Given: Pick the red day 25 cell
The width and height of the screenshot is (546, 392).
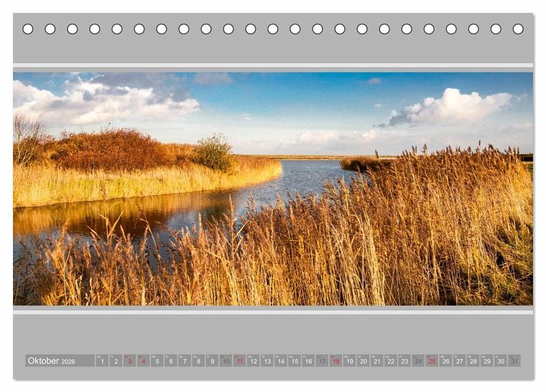Looking at the screenshot, I should point(432,361).
